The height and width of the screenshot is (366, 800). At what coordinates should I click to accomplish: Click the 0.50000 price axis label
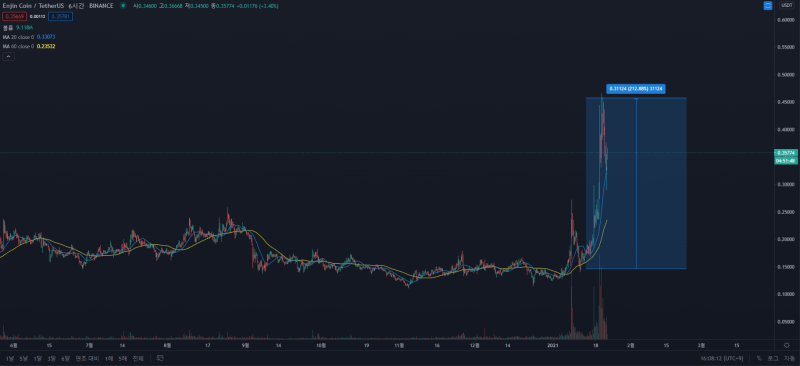(x=786, y=75)
